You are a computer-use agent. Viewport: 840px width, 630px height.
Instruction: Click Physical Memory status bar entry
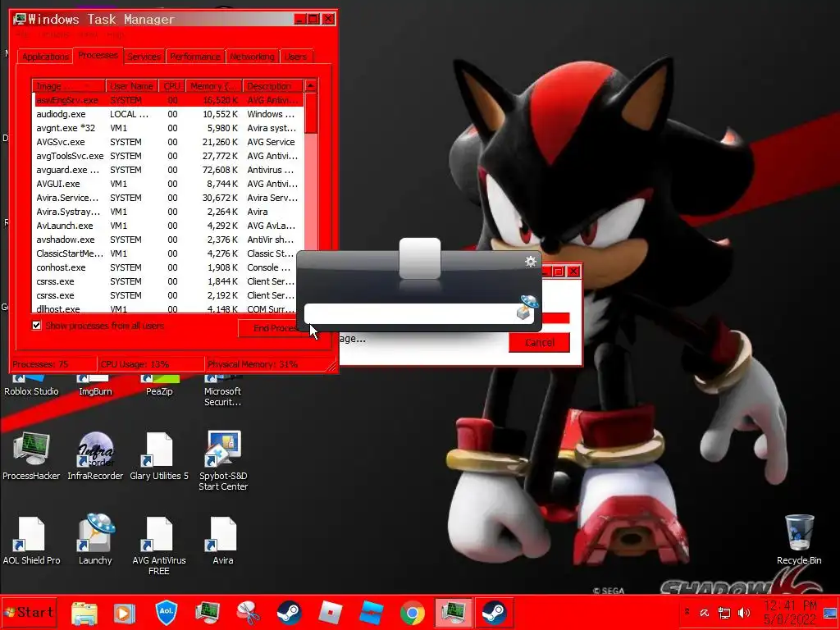(x=265, y=364)
